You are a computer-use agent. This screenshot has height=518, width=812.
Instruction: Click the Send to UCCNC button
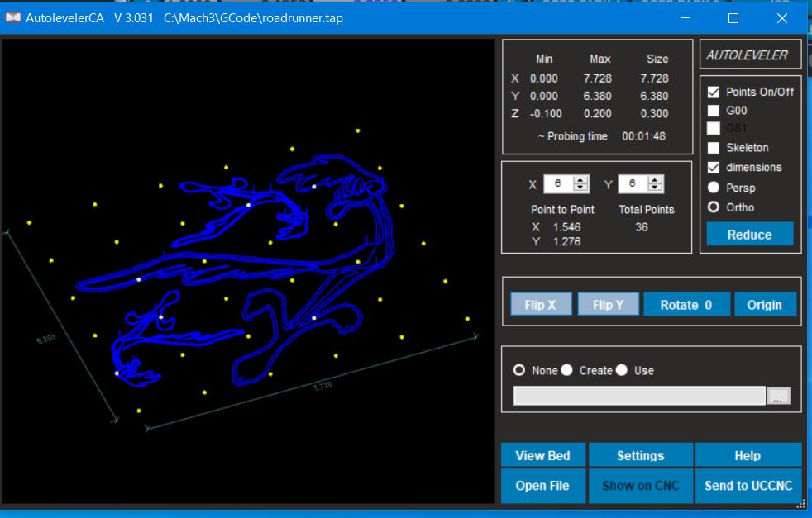tap(748, 486)
